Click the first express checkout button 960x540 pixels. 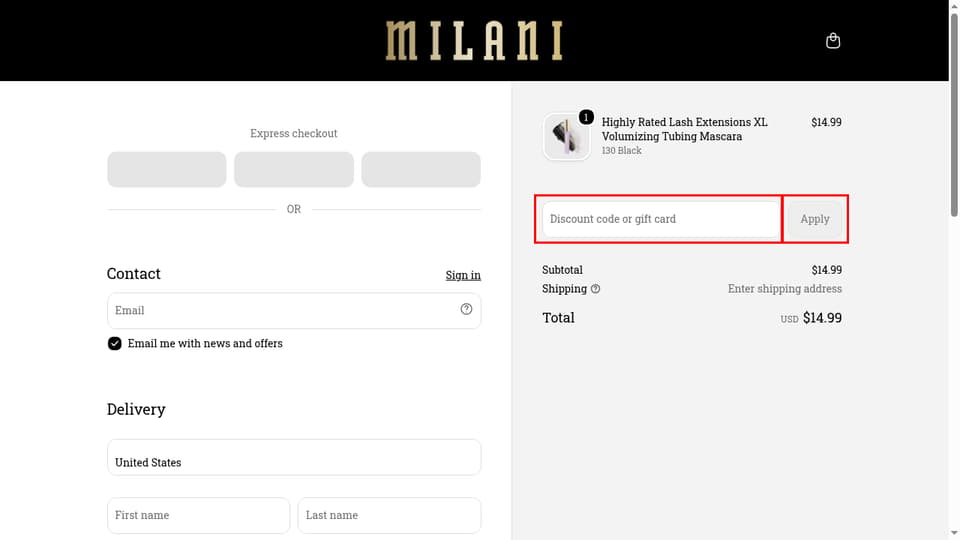pyautogui.click(x=167, y=170)
